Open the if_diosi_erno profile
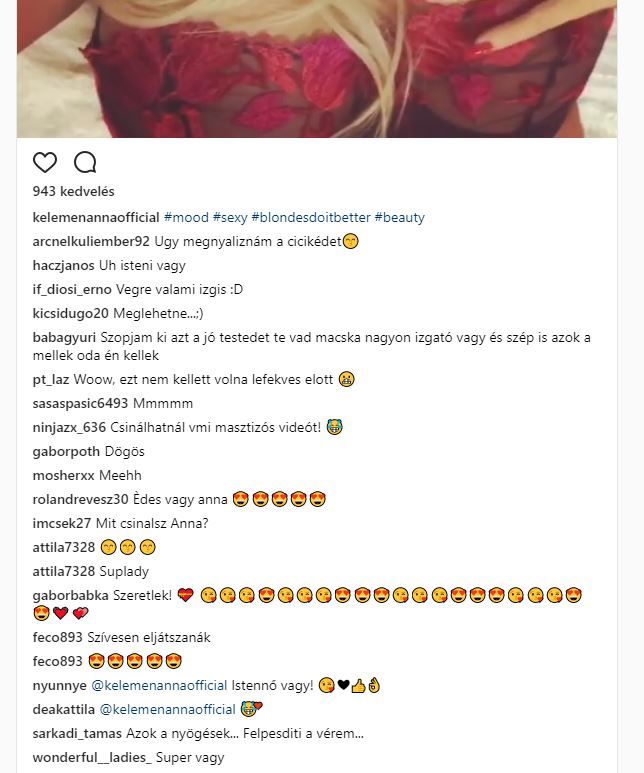This screenshot has width=644, height=773. pos(72,289)
